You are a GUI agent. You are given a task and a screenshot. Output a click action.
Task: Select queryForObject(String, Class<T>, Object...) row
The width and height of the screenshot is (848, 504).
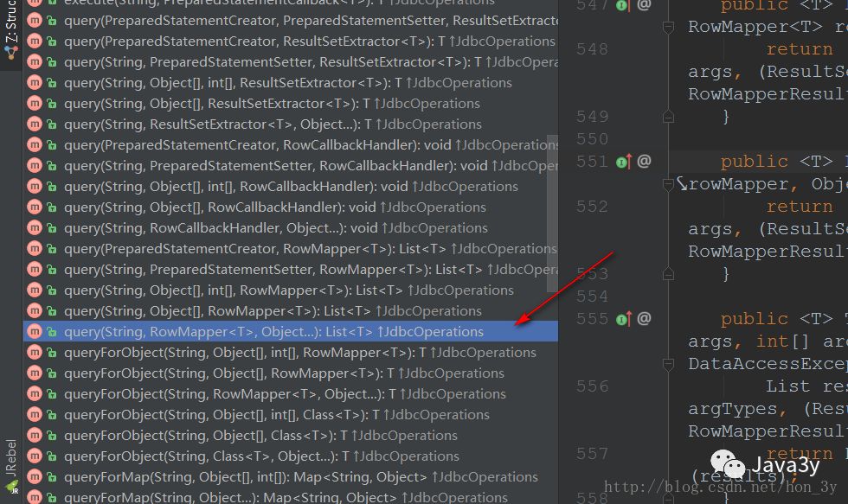coord(291,456)
